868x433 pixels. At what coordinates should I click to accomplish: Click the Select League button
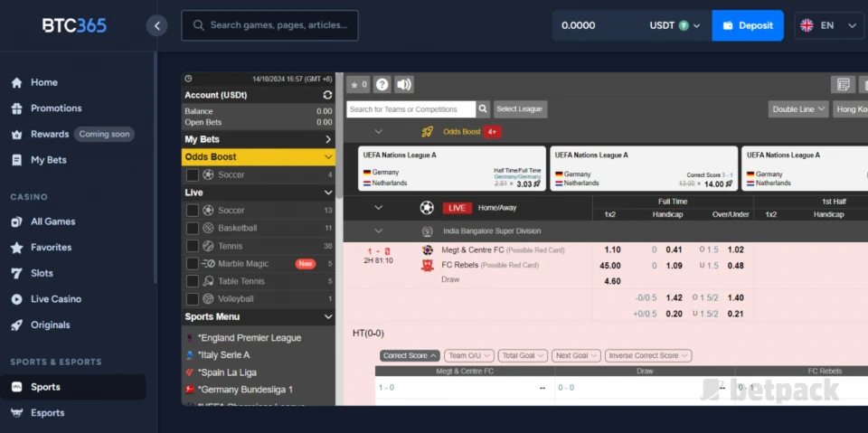coord(520,109)
